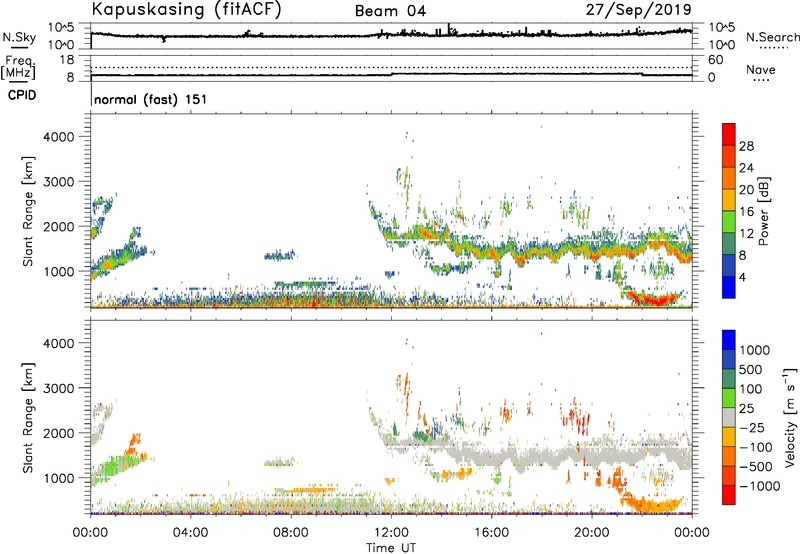This screenshot has height=554, width=800.
Task: Click the 'Slant Range [km]' label of power panel
Action: click(28, 211)
